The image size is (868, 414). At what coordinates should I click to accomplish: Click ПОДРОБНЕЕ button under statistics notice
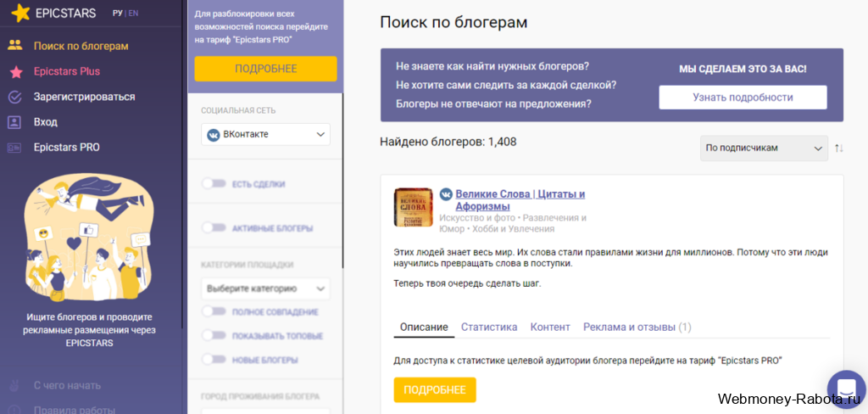[x=435, y=389]
